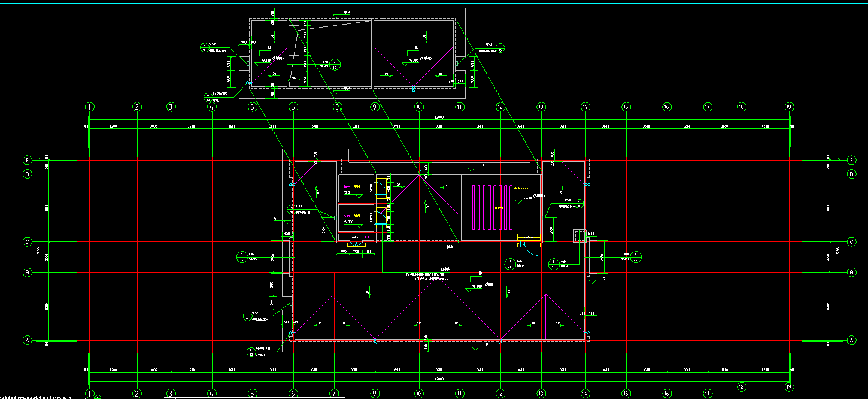The width and height of the screenshot is (868, 399).
Task: Click axis bubble C on the right side
Action: [x=851, y=242]
